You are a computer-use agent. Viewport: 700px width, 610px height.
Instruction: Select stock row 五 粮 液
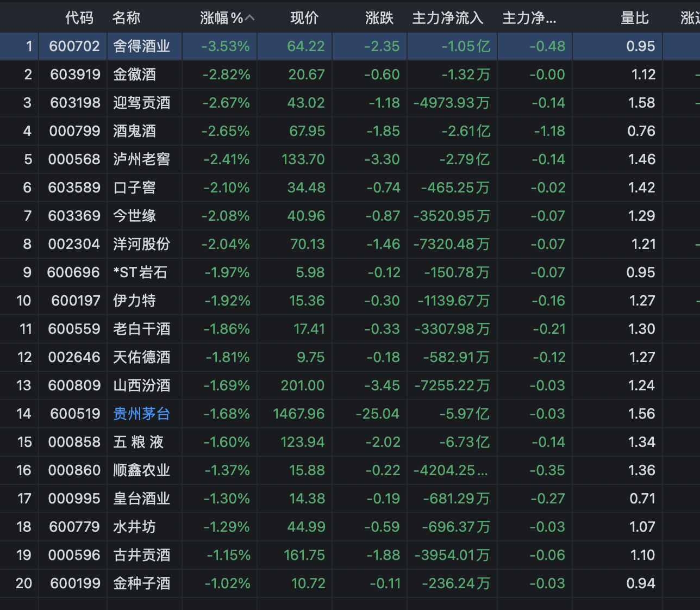pyautogui.click(x=350, y=442)
